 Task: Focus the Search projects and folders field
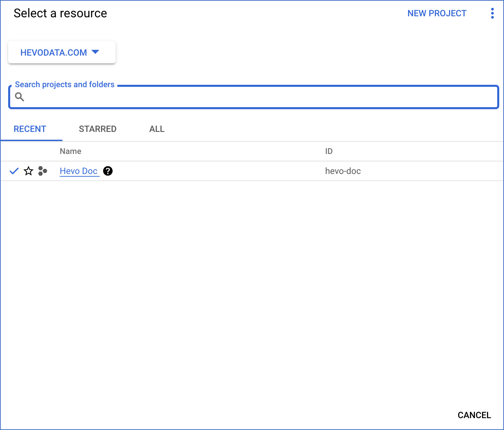pyautogui.click(x=254, y=97)
